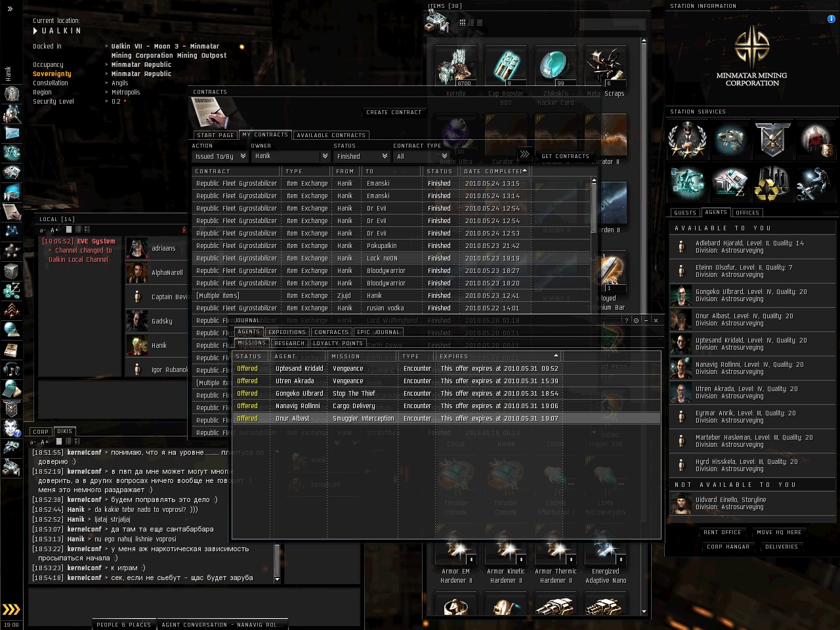Switch to the Offices tab
840x630 pixels.
747,213
